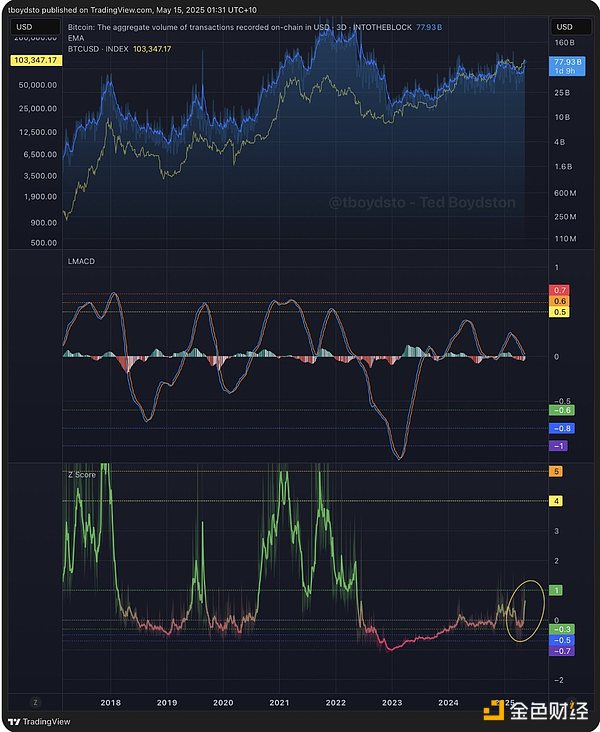Click the yellow 4 Z Score level label

point(558,500)
